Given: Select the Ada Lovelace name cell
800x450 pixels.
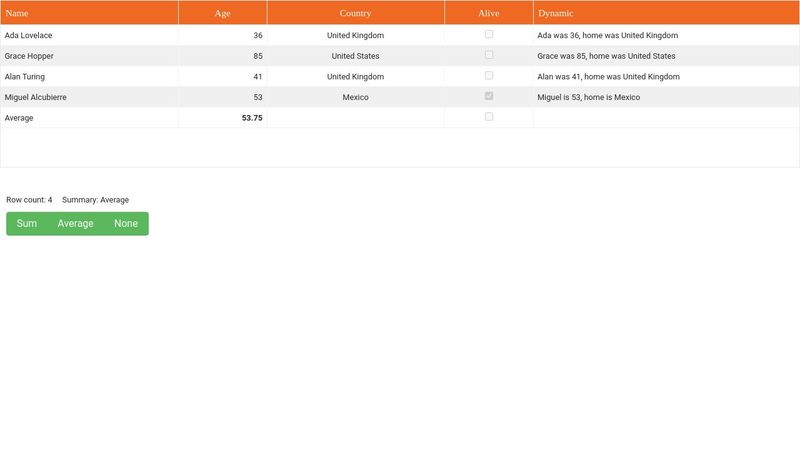Looking at the screenshot, I should pyautogui.click(x=89, y=35).
